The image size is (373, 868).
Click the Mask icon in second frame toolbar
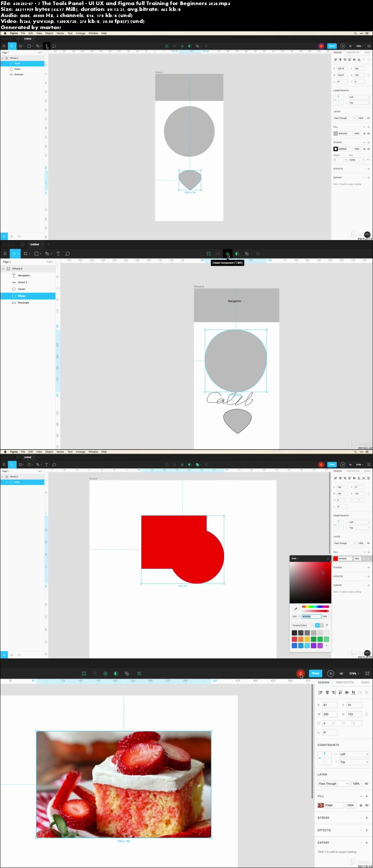click(x=237, y=254)
